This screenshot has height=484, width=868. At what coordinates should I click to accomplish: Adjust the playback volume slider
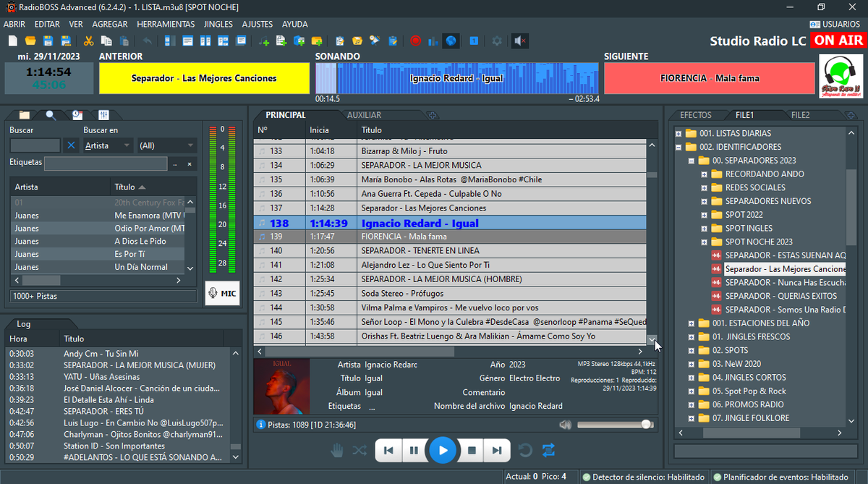click(615, 425)
